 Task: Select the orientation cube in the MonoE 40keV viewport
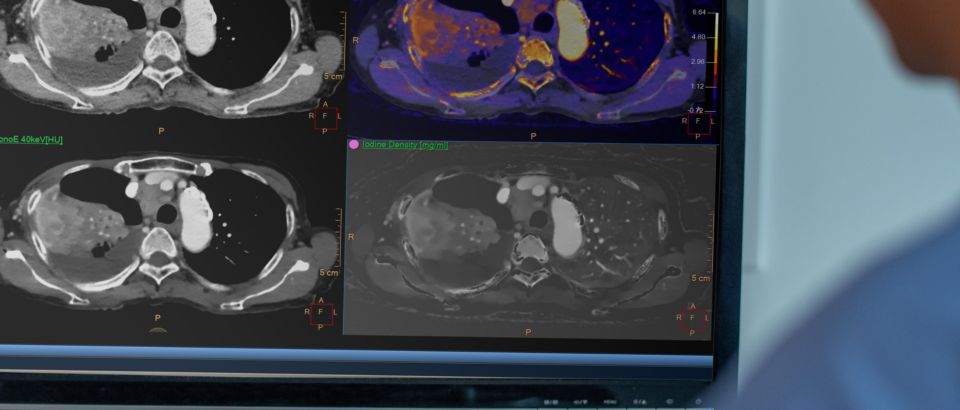click(x=320, y=313)
